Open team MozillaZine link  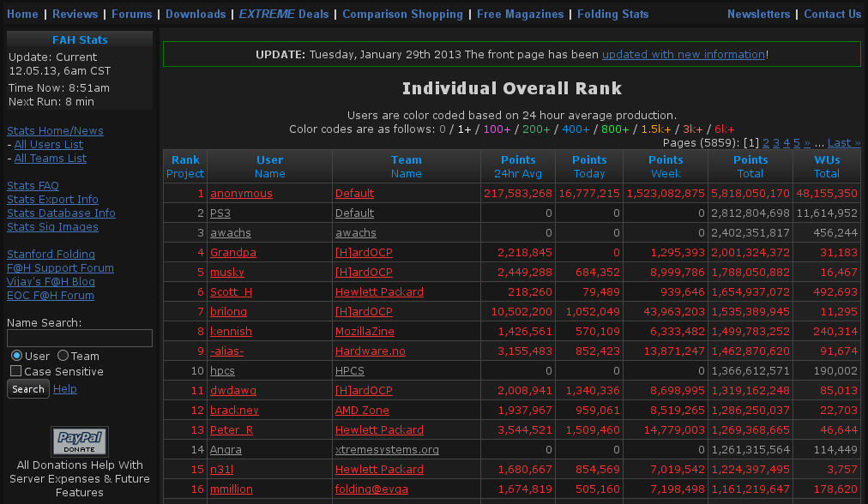(365, 332)
